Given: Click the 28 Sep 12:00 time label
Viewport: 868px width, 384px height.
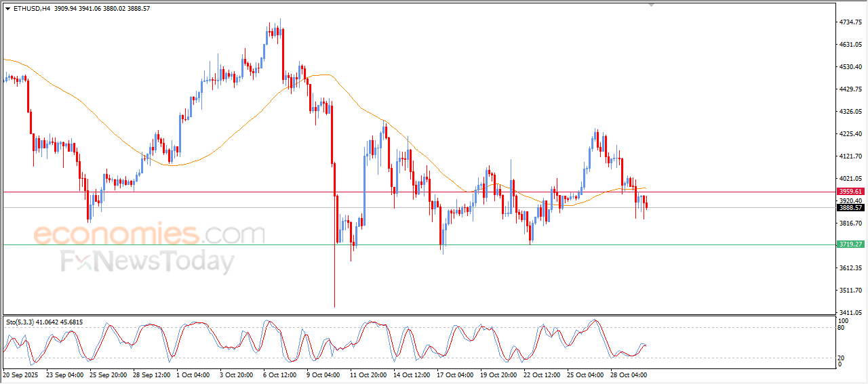Looking at the screenshot, I should click(x=152, y=374).
